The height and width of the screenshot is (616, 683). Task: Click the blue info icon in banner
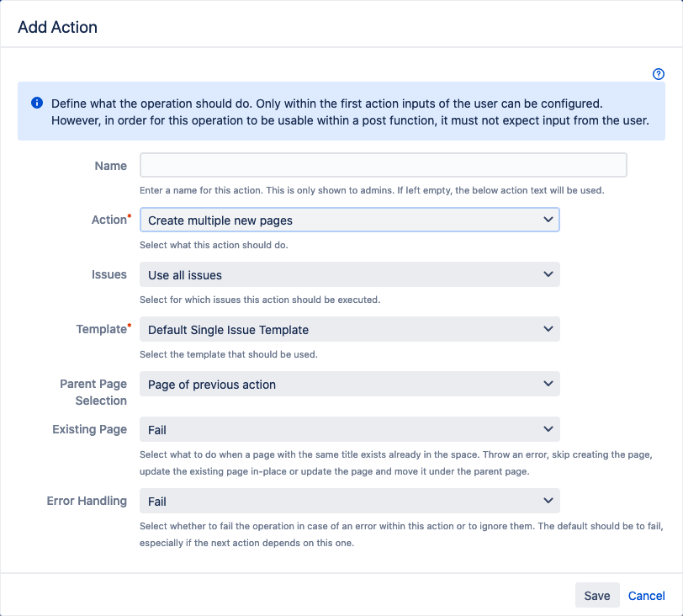coord(37,103)
